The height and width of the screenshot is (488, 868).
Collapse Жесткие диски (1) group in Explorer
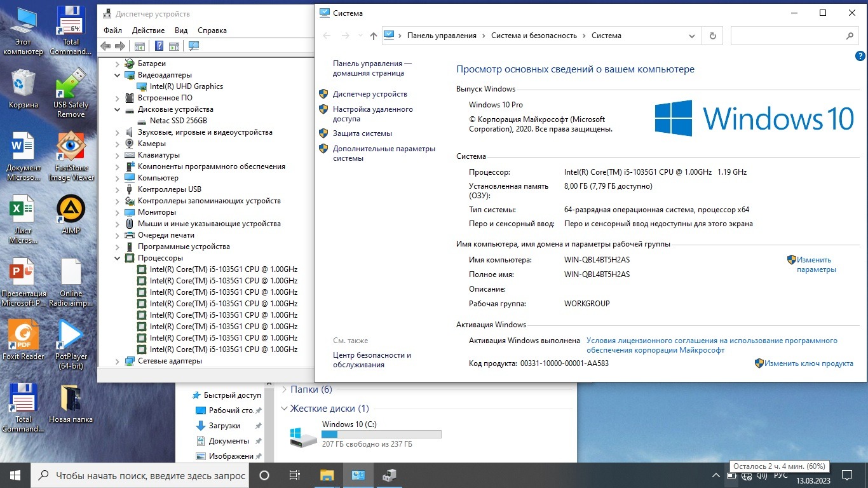click(283, 409)
